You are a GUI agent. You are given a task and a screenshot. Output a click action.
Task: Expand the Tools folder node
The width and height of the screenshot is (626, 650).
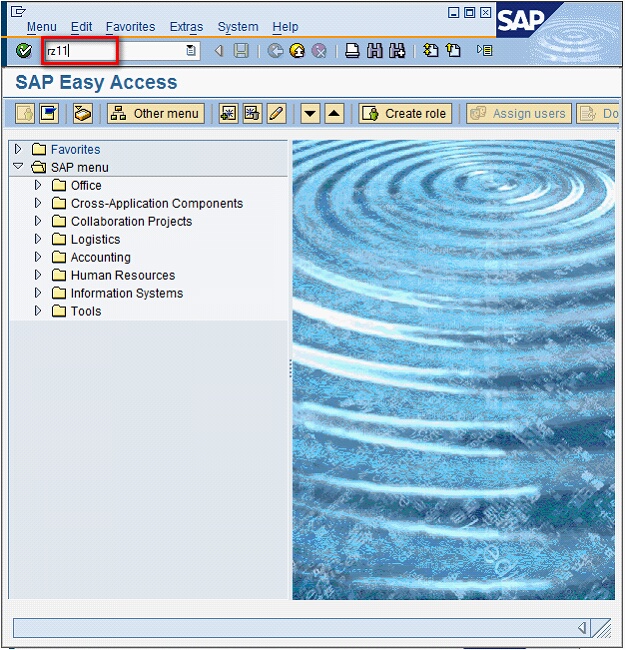tap(38, 311)
